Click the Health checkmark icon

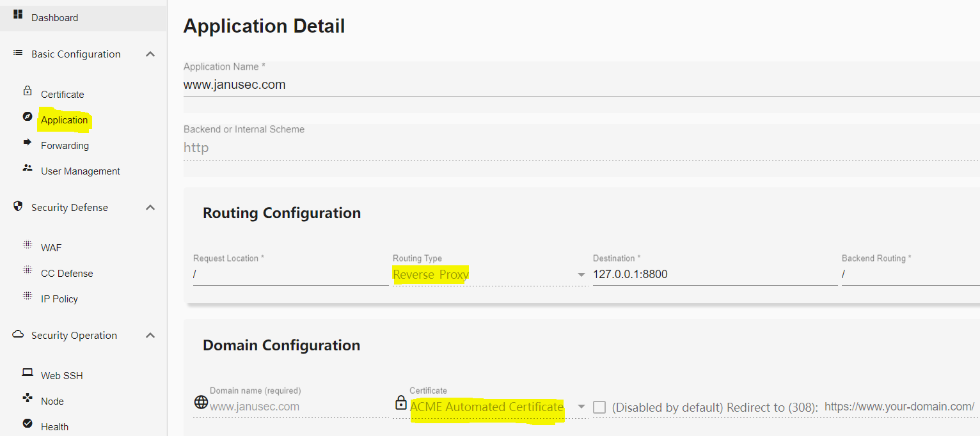pos(28,423)
